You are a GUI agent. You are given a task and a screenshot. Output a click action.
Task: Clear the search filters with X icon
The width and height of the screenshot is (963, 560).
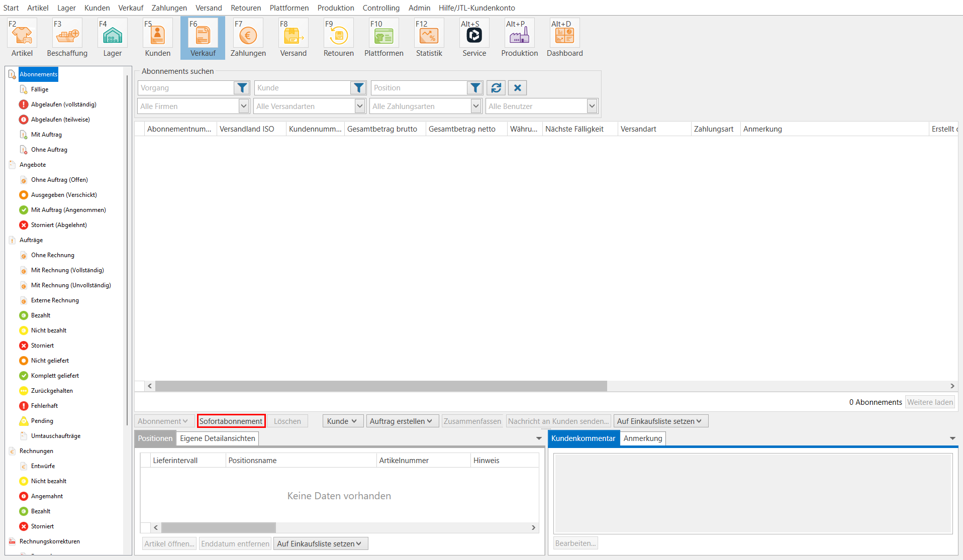(x=518, y=88)
